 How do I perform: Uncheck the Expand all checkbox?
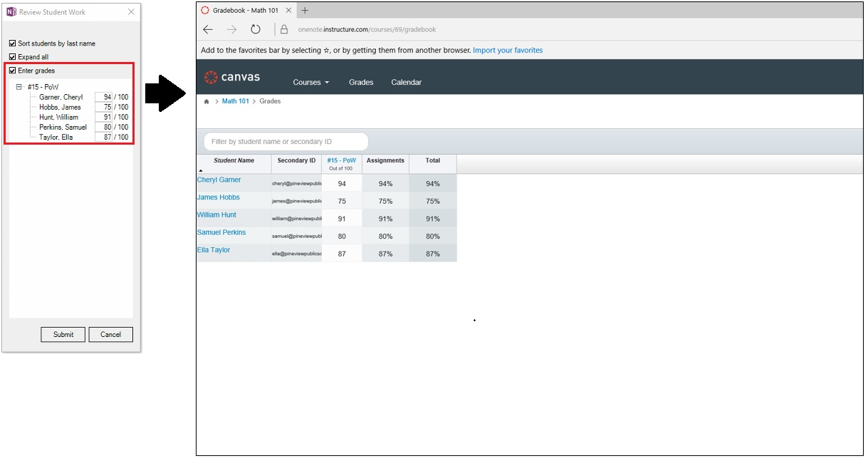(x=13, y=57)
